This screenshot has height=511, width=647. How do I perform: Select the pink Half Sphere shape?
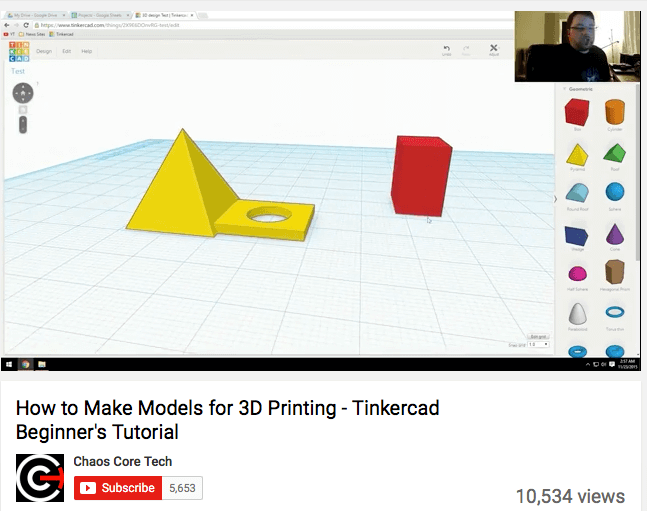(x=577, y=274)
